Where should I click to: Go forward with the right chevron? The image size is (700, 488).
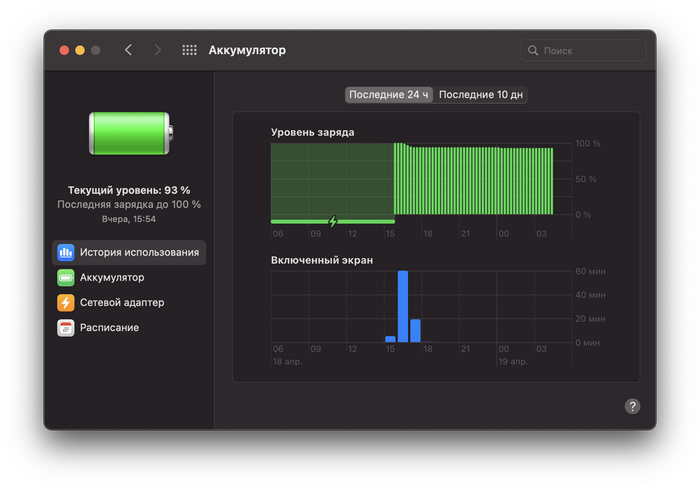tap(157, 50)
